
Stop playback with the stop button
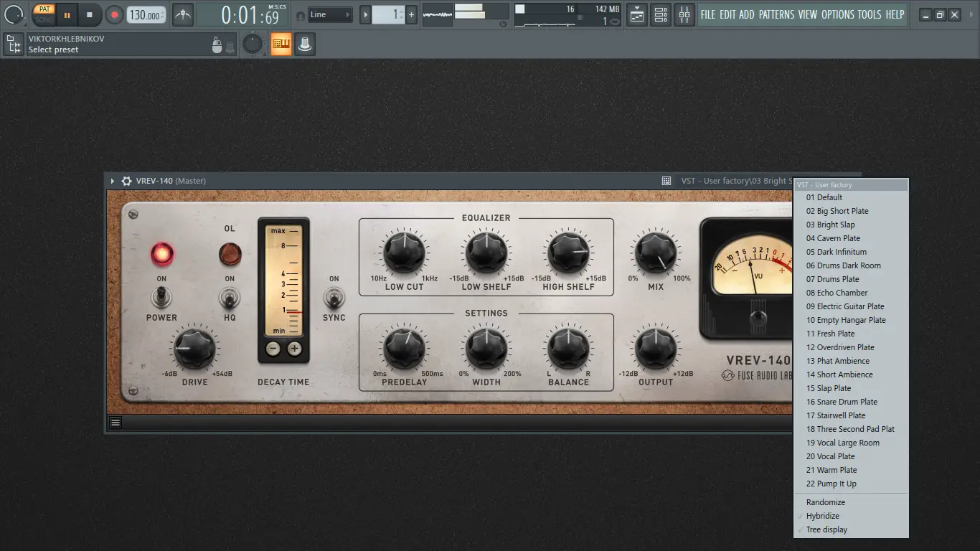point(90,14)
